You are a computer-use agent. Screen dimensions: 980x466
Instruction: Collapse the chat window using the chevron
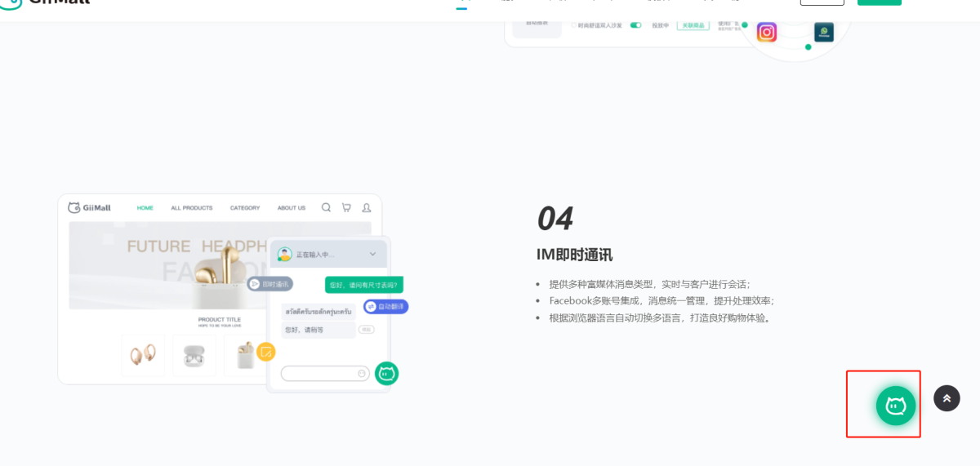click(373, 254)
